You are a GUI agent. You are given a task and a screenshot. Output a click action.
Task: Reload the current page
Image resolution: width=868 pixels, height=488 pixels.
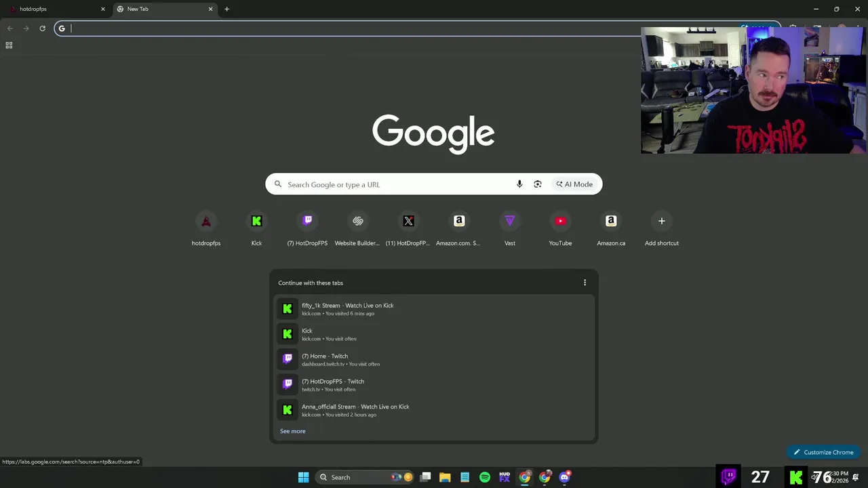[x=42, y=28]
